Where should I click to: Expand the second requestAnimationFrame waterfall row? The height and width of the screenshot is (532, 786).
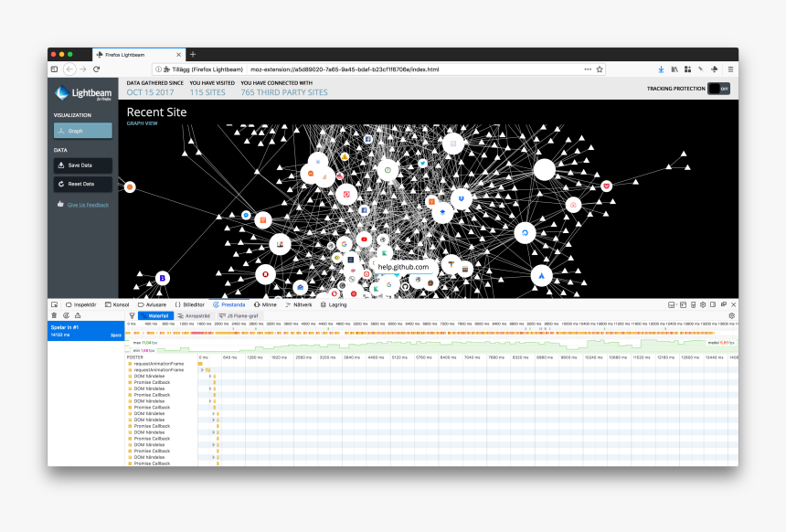pyautogui.click(x=203, y=370)
